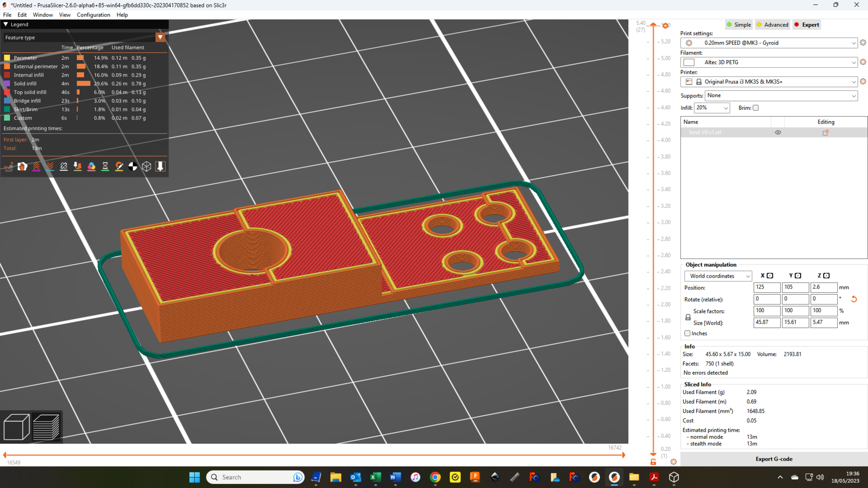The height and width of the screenshot is (488, 868).
Task: Toggle center of gravity marker icon
Action: click(133, 167)
